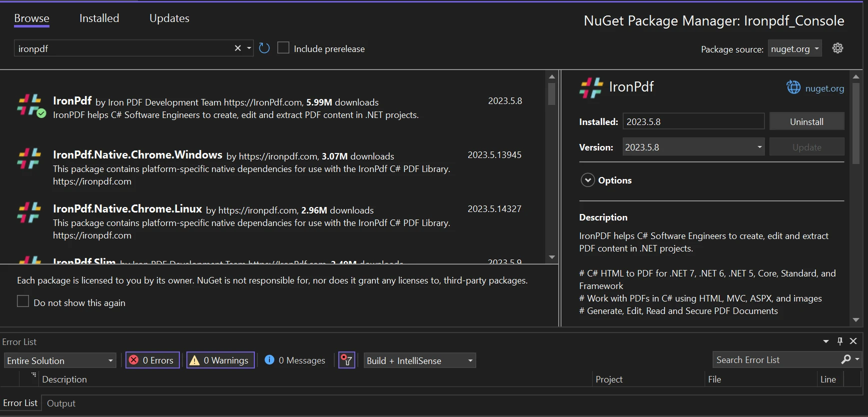Open the Search Error List options arrow

[857, 359]
